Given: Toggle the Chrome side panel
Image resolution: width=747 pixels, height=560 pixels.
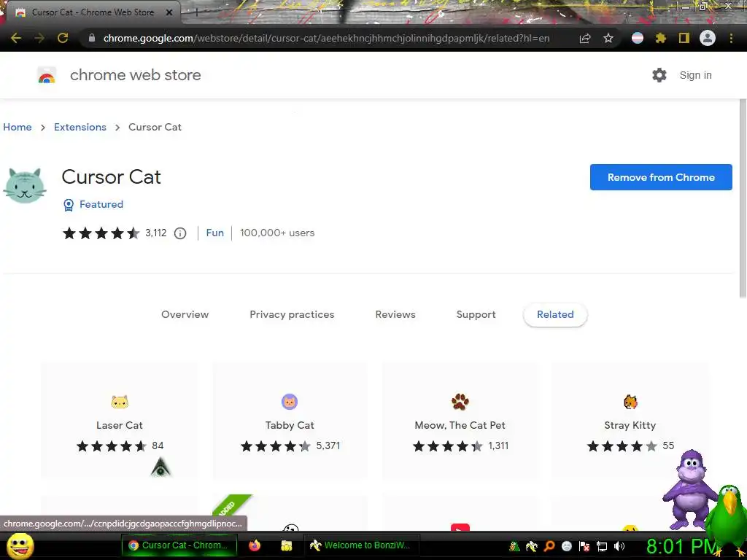Looking at the screenshot, I should (684, 38).
